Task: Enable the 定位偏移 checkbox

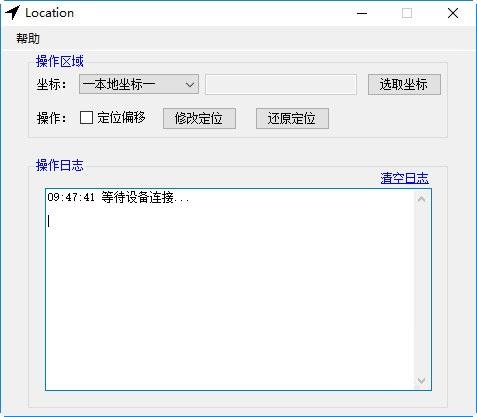Action: coord(86,118)
